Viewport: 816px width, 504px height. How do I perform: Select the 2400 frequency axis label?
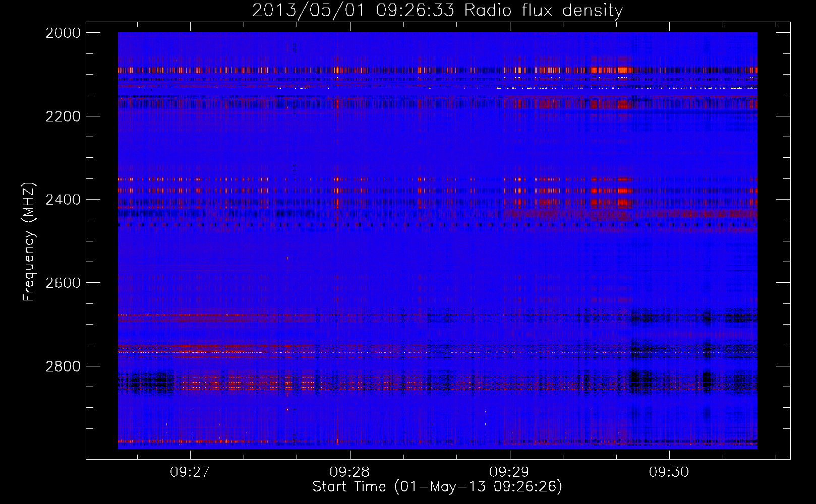click(63, 200)
